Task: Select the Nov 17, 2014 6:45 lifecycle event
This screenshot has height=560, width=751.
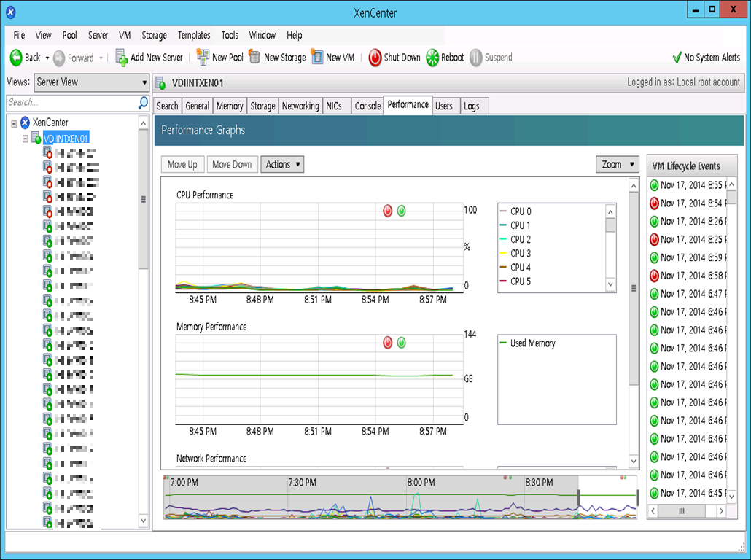Action: pyautogui.click(x=688, y=493)
